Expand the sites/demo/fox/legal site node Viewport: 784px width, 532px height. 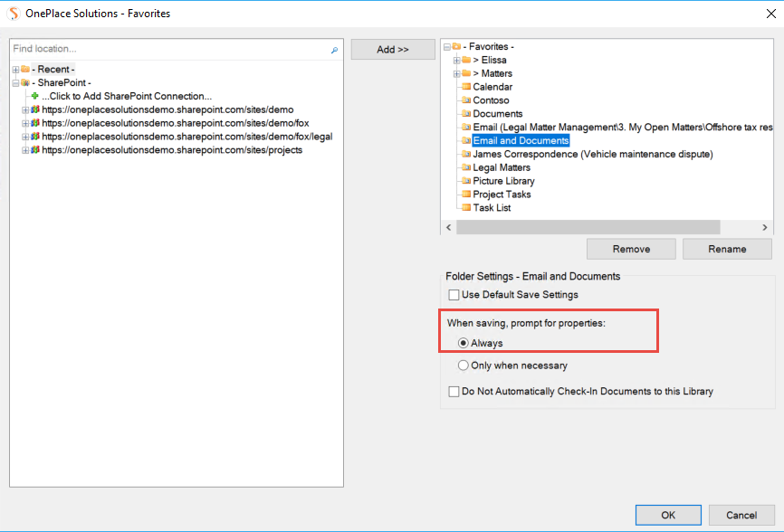25,137
